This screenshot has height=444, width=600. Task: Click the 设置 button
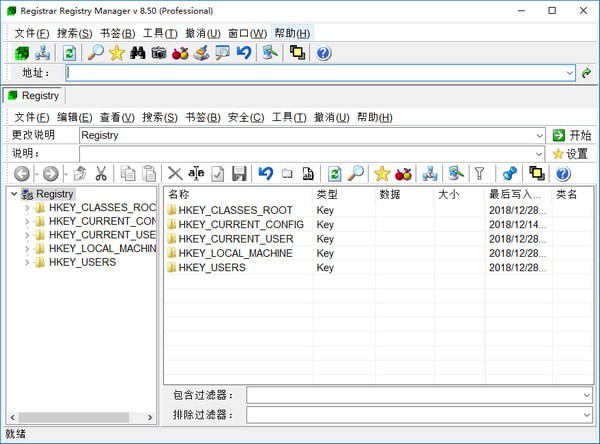[570, 154]
